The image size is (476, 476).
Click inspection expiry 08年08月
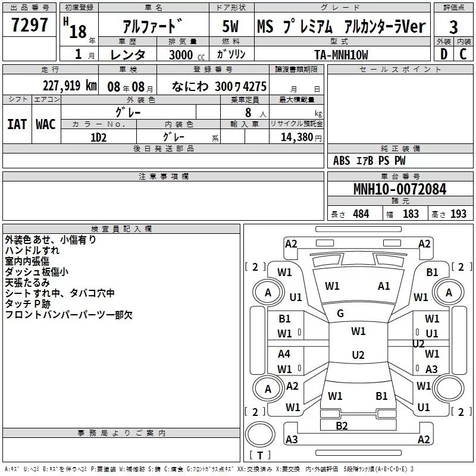coord(130,87)
